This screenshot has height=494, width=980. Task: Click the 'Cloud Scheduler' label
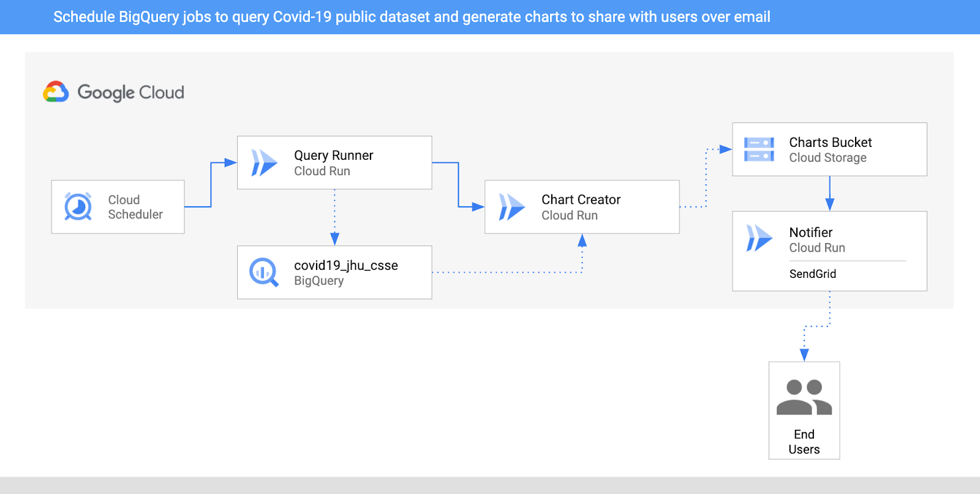click(x=135, y=207)
